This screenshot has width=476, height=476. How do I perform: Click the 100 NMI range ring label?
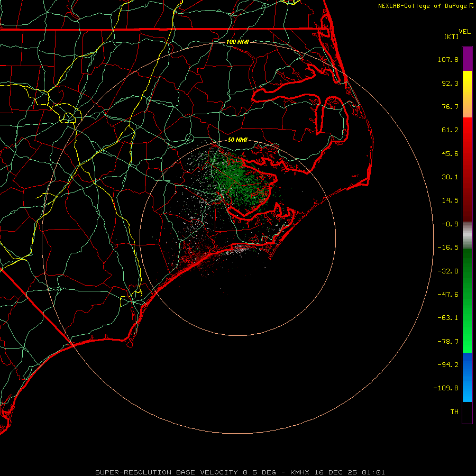click(237, 42)
